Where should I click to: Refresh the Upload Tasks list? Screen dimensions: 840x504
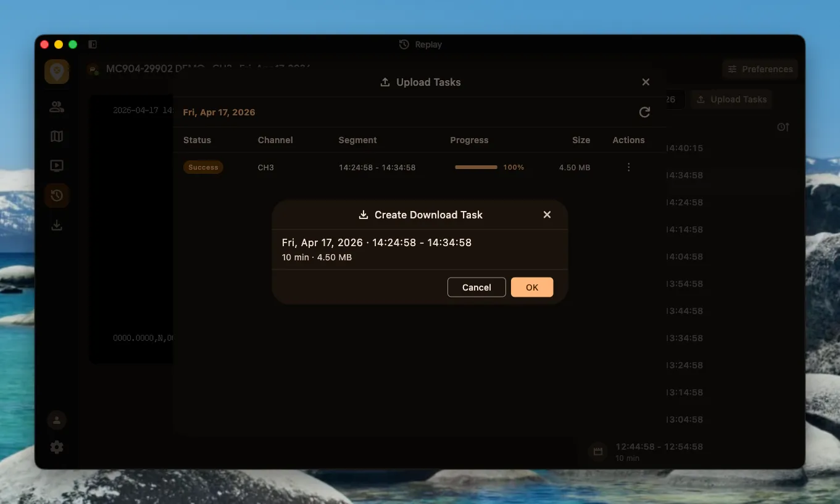coord(644,112)
